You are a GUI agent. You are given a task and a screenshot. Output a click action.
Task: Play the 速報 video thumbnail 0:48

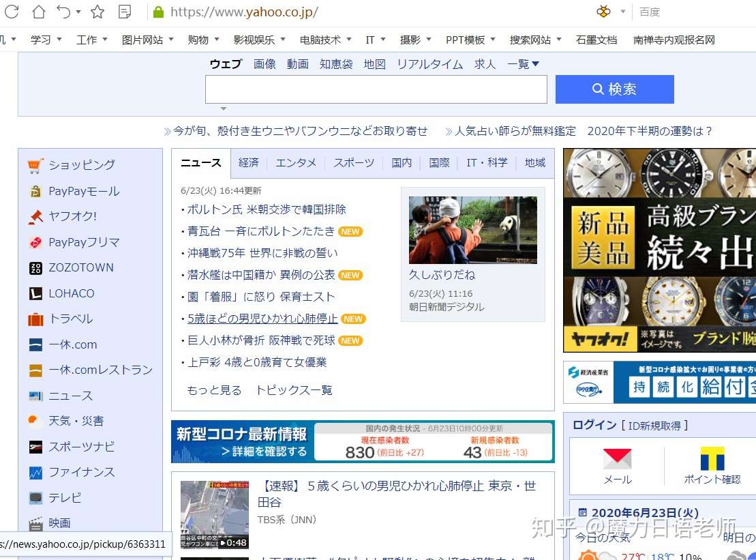pos(215,515)
